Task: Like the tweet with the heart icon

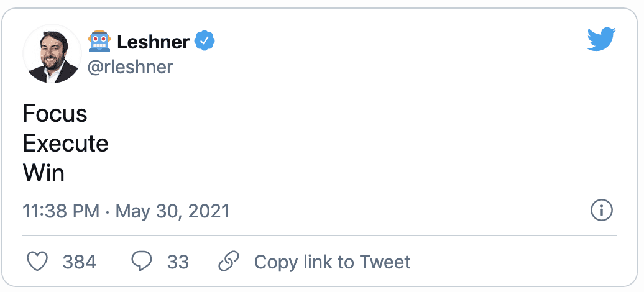Action: (x=37, y=262)
